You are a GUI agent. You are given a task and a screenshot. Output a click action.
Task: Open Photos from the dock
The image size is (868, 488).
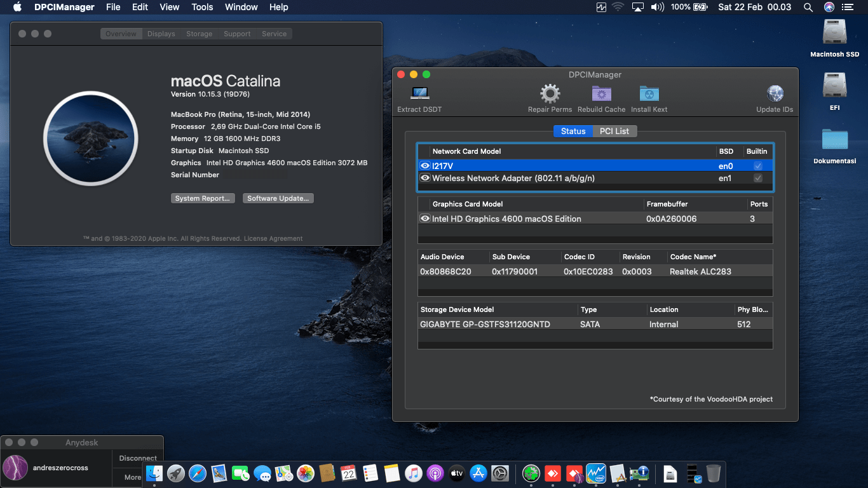pyautogui.click(x=306, y=473)
